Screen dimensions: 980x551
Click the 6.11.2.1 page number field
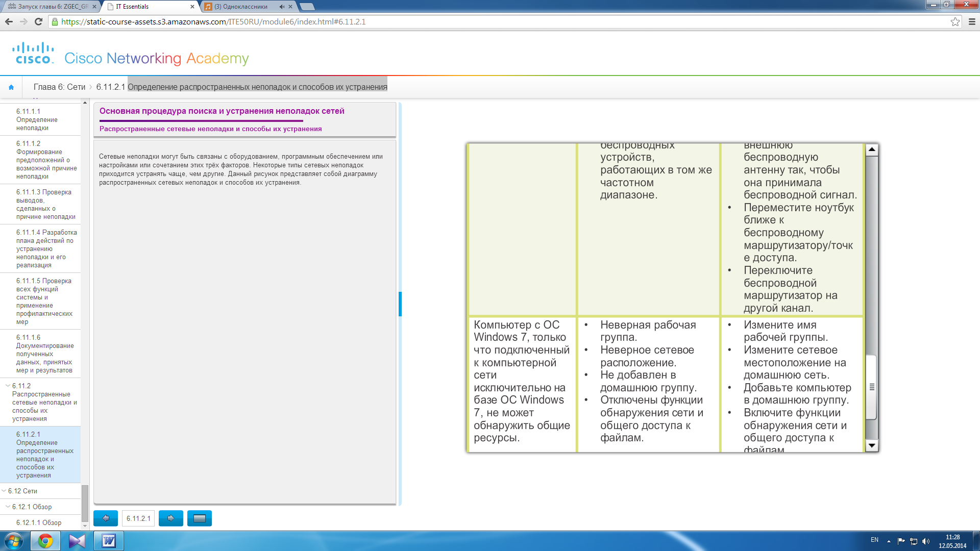(x=138, y=518)
